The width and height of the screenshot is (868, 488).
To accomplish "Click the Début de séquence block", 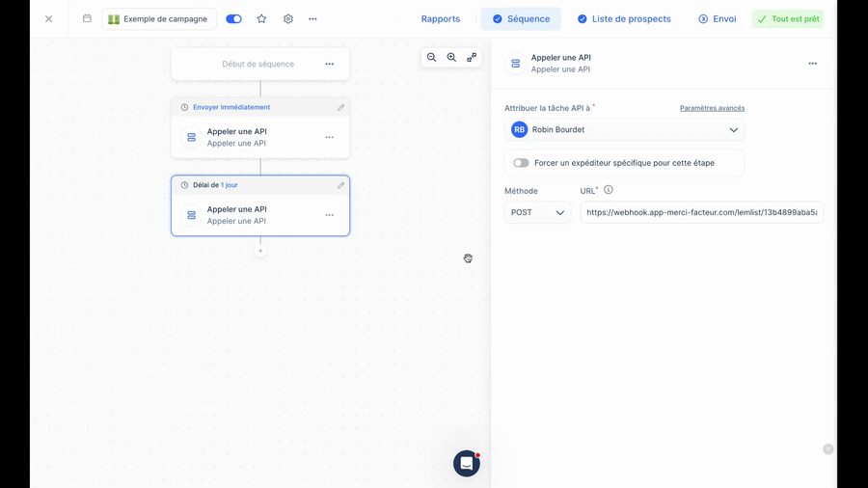I will point(260,65).
